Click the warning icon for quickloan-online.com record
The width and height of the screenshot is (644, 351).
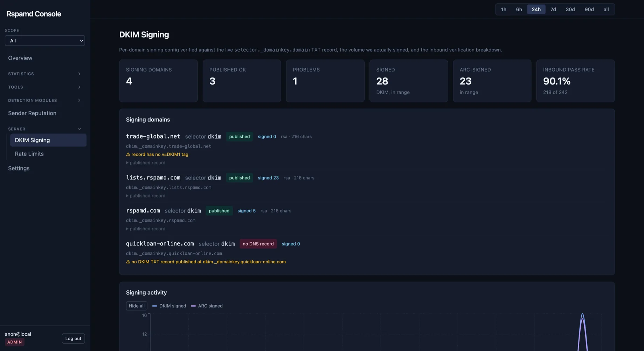point(128,262)
